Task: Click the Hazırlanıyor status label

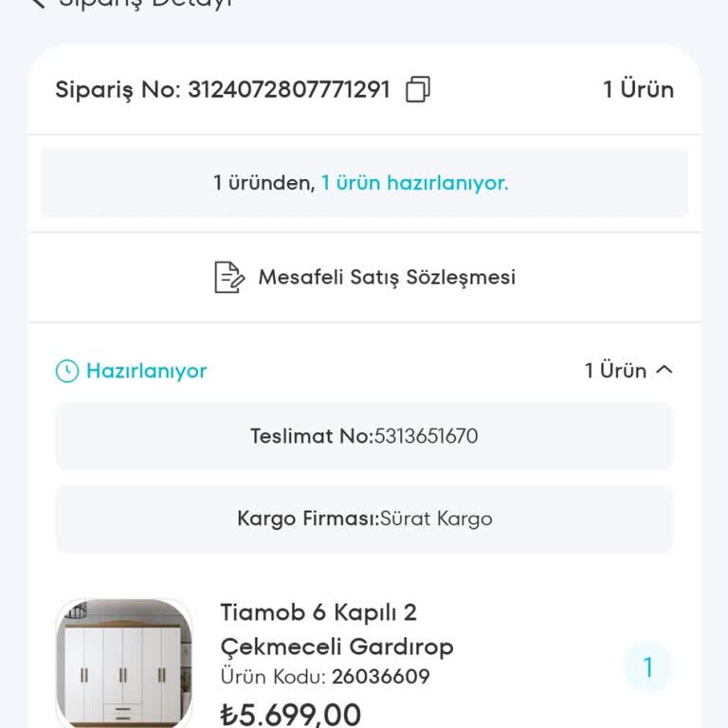Action: coord(146,371)
